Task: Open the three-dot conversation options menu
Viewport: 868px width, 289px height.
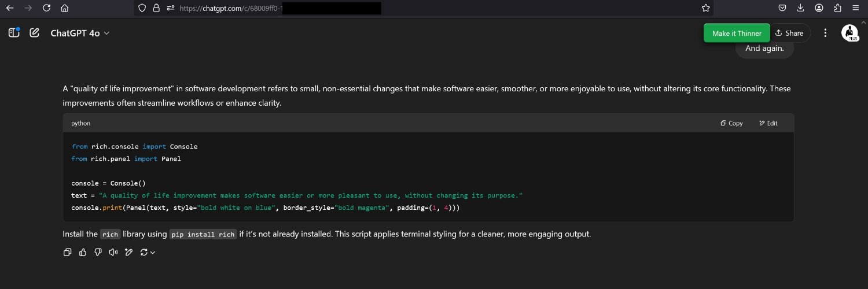Action: coord(825,33)
